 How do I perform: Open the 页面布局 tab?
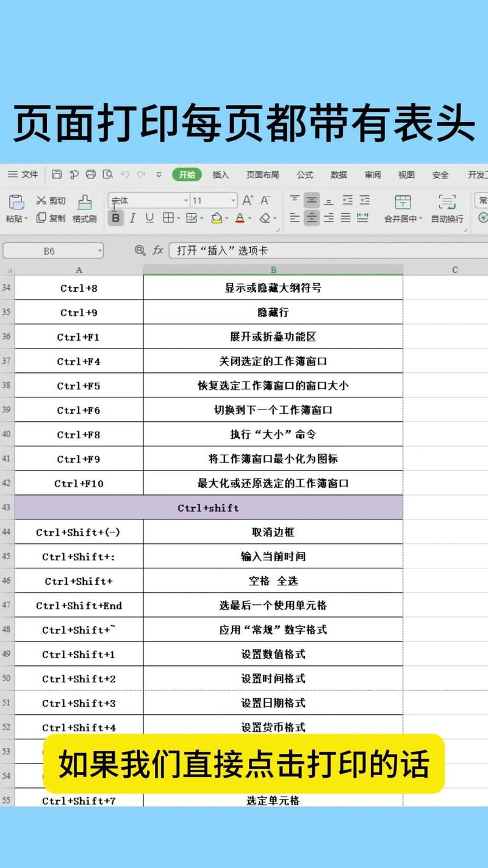pos(262,175)
